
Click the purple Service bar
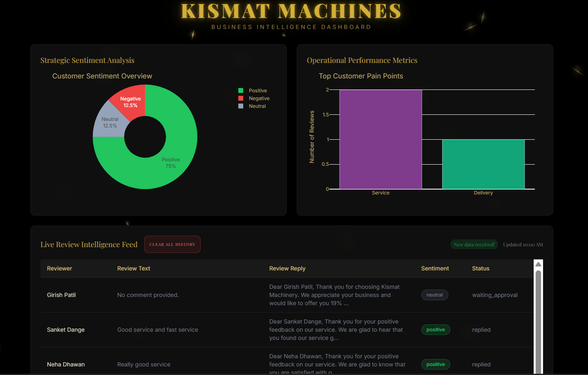tap(380, 139)
